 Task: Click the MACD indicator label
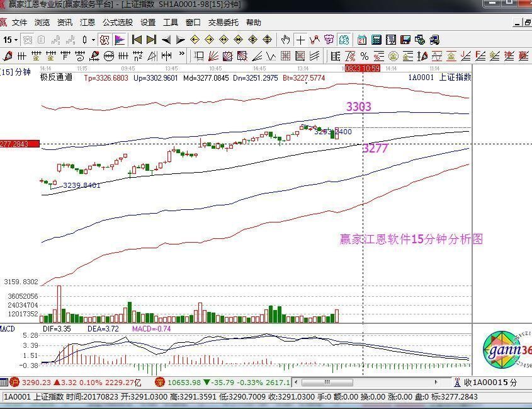pyautogui.click(x=8, y=329)
